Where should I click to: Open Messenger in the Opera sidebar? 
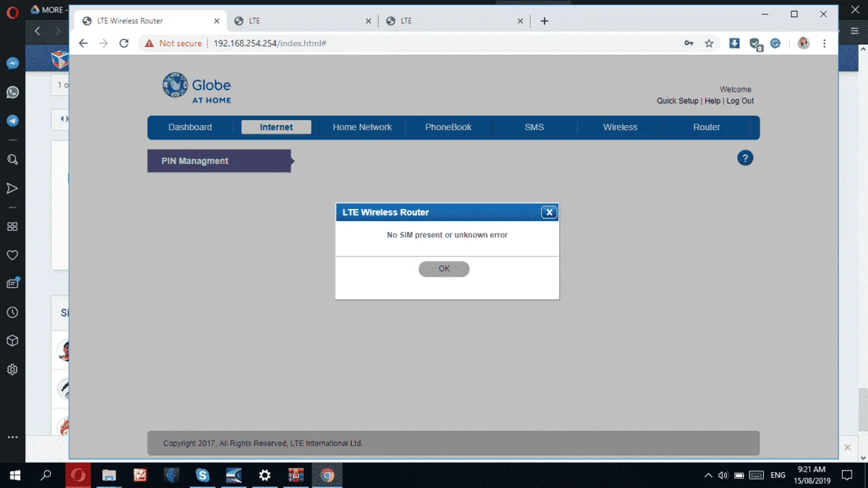(12, 64)
